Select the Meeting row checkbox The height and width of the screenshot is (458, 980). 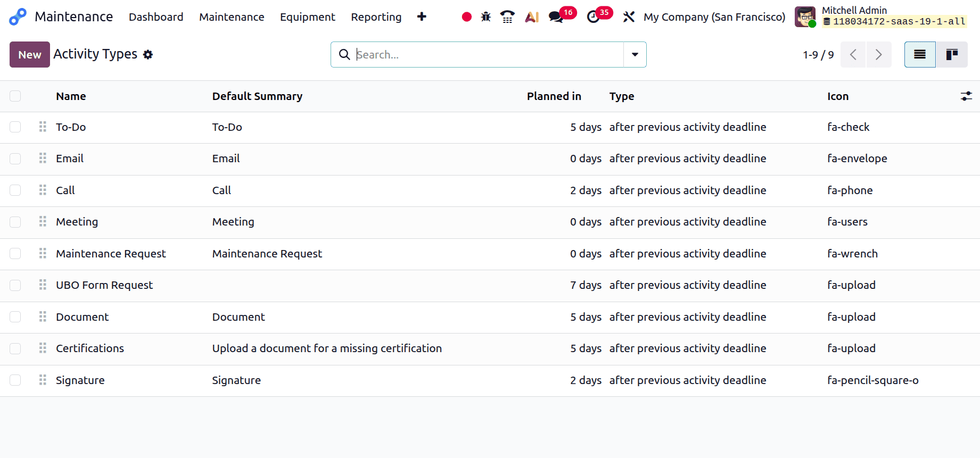point(15,222)
